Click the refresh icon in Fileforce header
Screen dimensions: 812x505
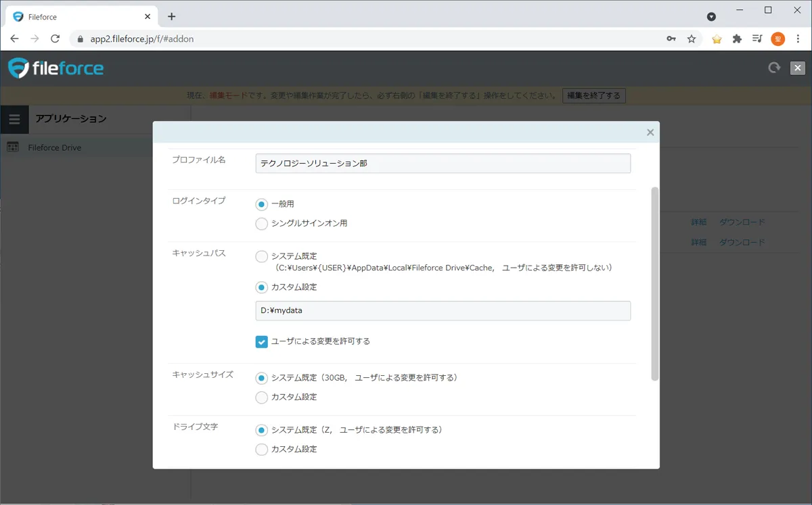point(774,68)
